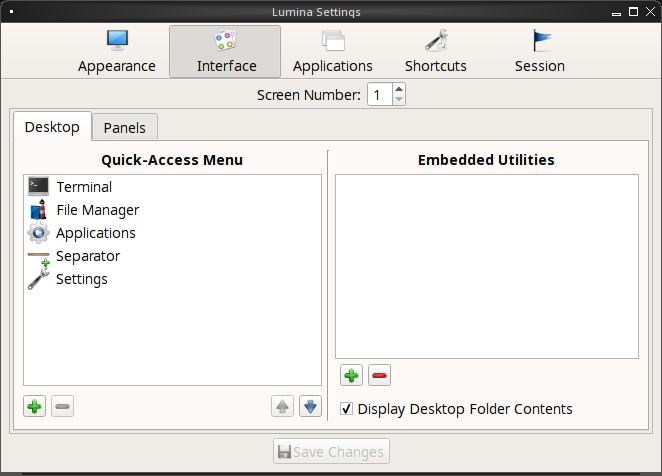
Task: Click the Save Changes button
Action: pyautogui.click(x=331, y=452)
